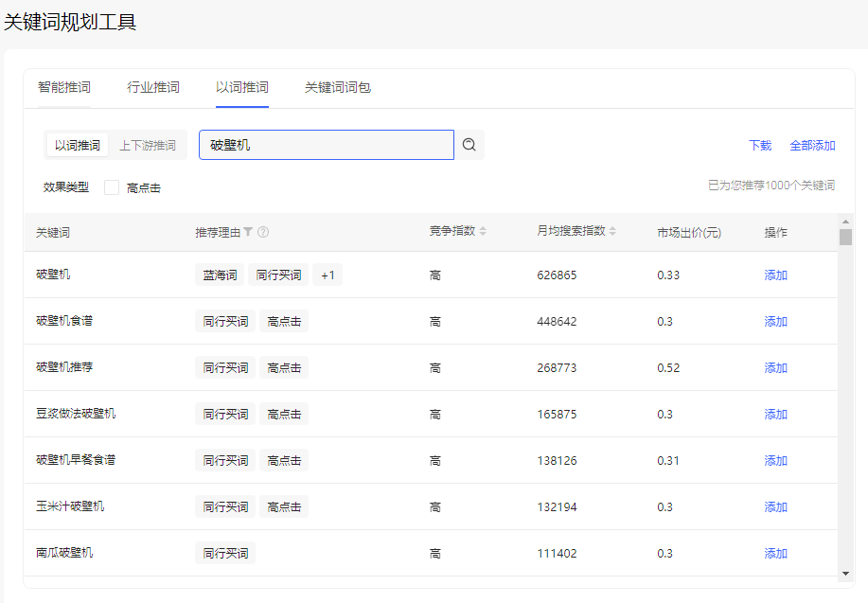Switch to the 关键词词包 tab
This screenshot has width=868, height=603.
pos(338,88)
